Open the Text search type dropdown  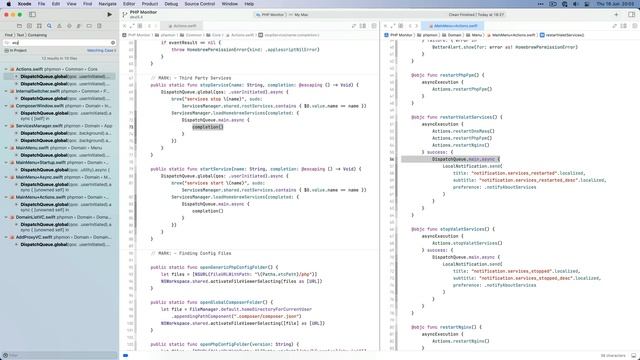[20, 35]
